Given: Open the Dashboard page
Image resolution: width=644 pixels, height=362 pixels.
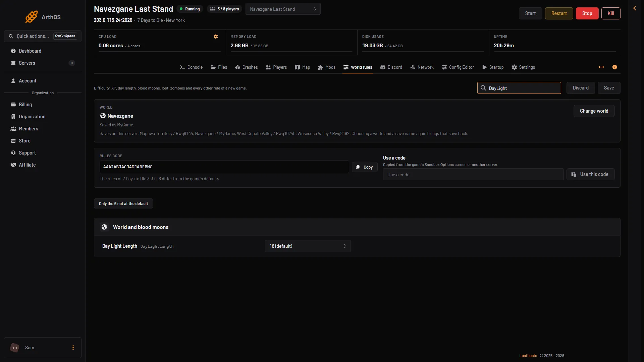Looking at the screenshot, I should pyautogui.click(x=43, y=51).
